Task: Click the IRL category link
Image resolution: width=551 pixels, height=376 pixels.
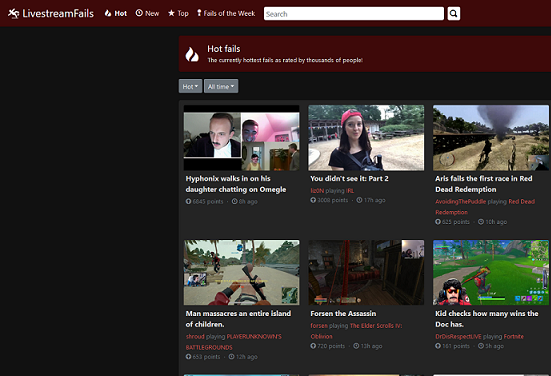Action: 350,191
